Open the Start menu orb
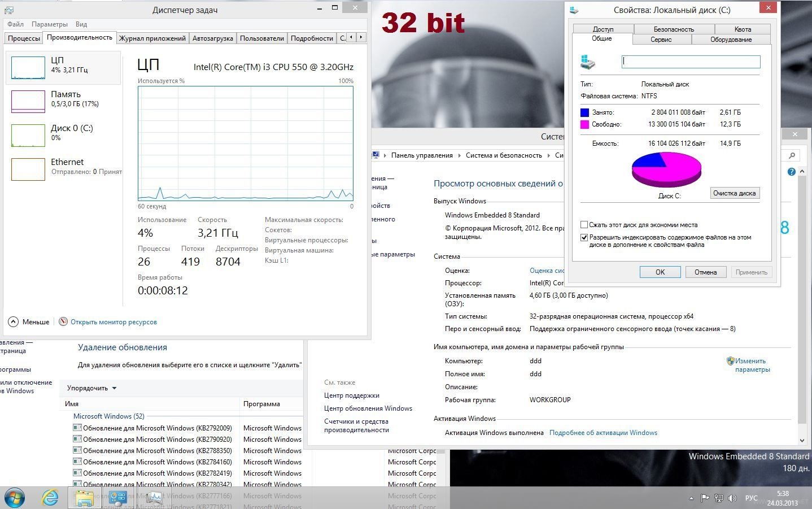 click(15, 498)
